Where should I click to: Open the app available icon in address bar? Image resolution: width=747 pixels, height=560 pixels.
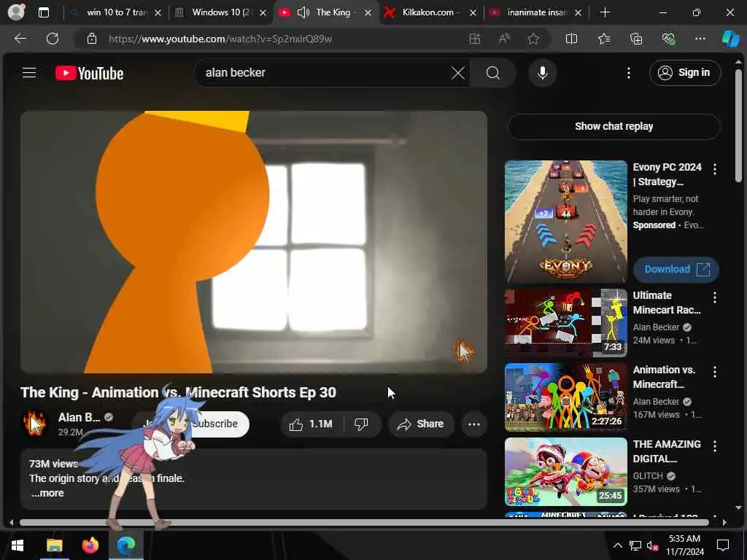pos(474,39)
